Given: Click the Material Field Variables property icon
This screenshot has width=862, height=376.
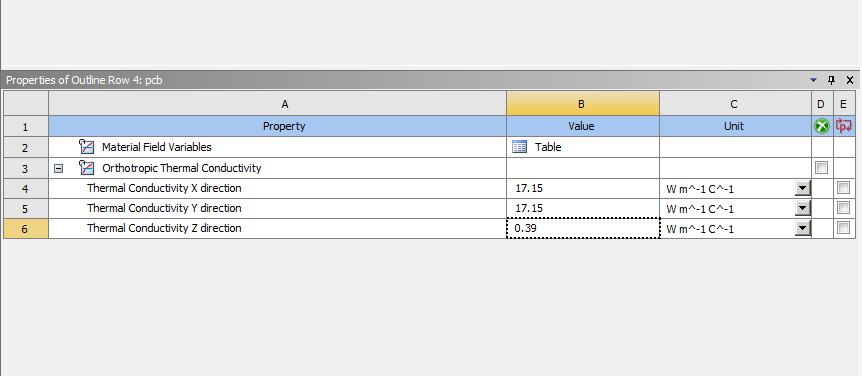Looking at the screenshot, I should pyautogui.click(x=86, y=147).
